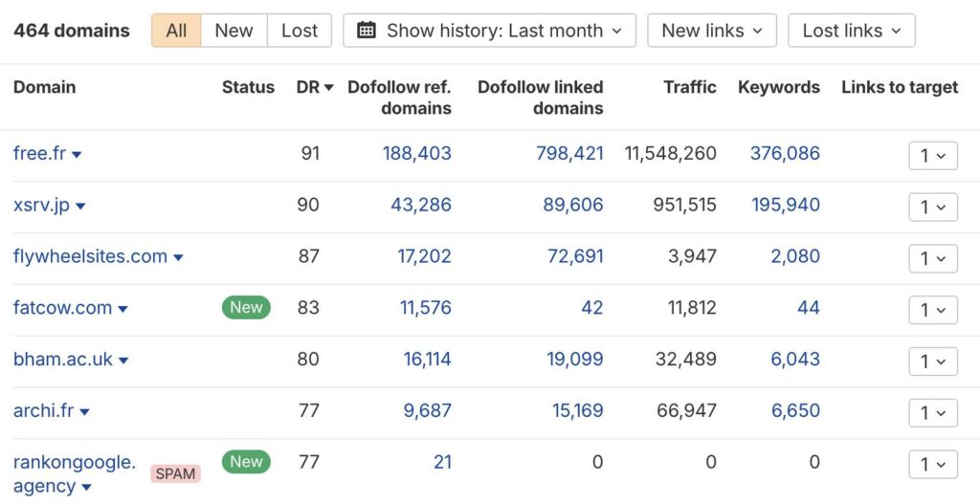Click the bham.ac.uk domain link
The image size is (980, 504).
pyautogui.click(x=63, y=360)
